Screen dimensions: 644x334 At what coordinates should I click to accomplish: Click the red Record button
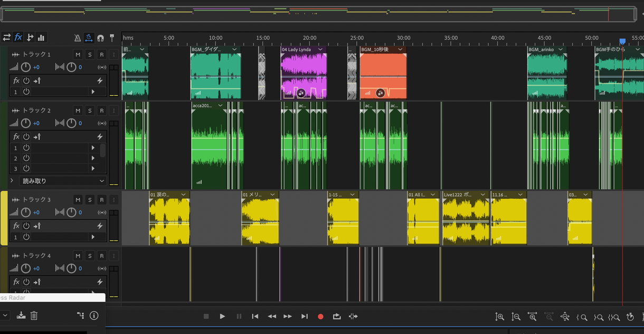320,317
